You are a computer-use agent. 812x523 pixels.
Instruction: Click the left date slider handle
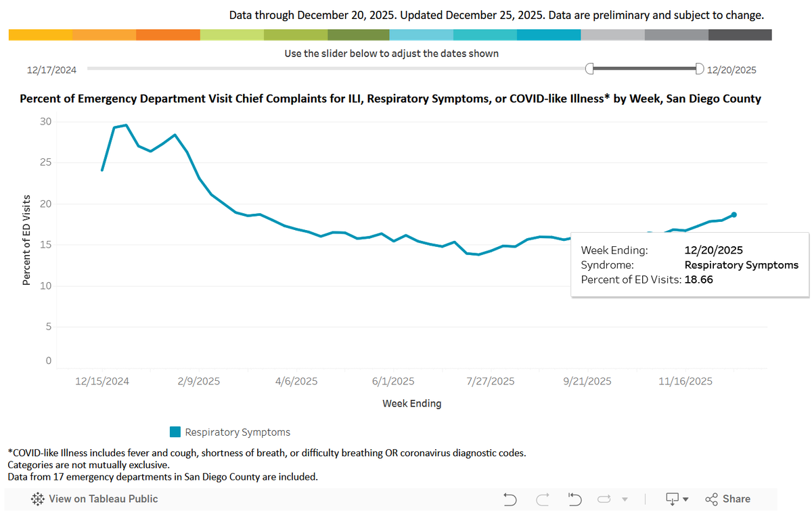(x=589, y=68)
